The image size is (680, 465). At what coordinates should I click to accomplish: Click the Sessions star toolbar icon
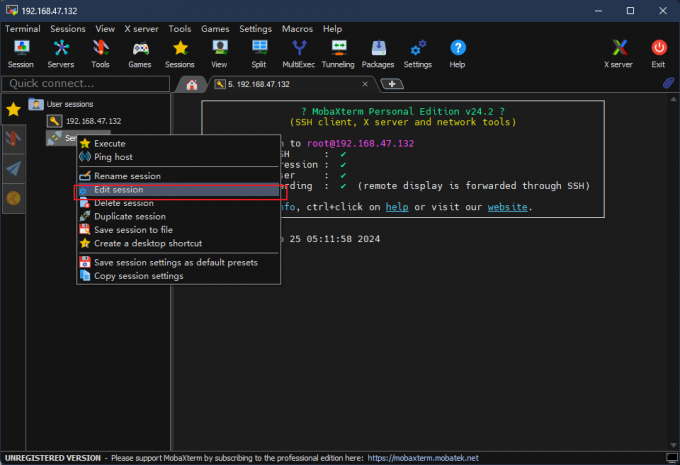[180, 54]
